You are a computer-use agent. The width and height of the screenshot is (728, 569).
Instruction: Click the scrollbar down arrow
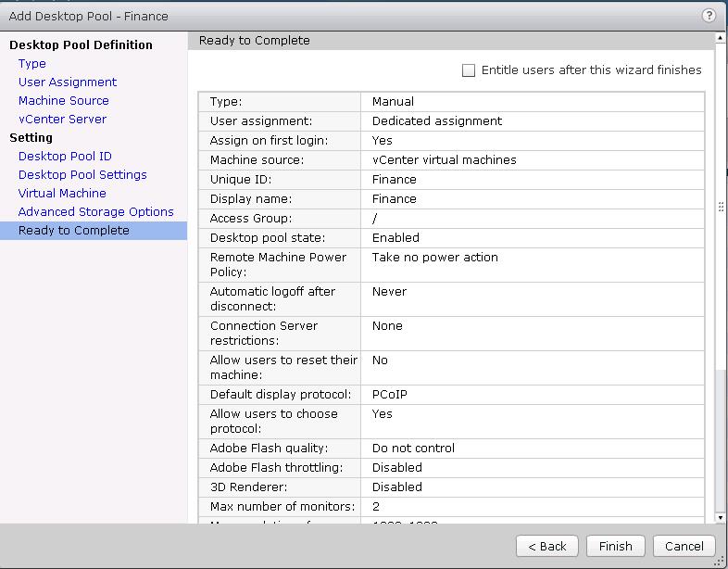(x=721, y=517)
